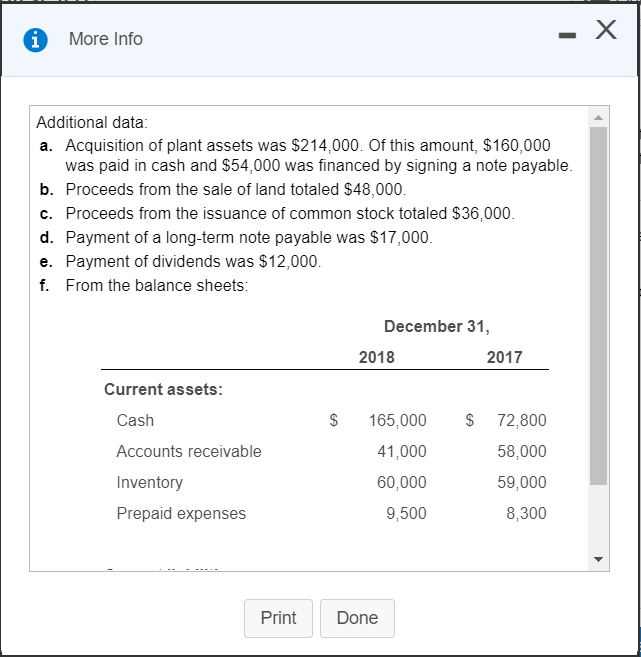
Task: Click the 2017 column header
Action: (x=504, y=357)
